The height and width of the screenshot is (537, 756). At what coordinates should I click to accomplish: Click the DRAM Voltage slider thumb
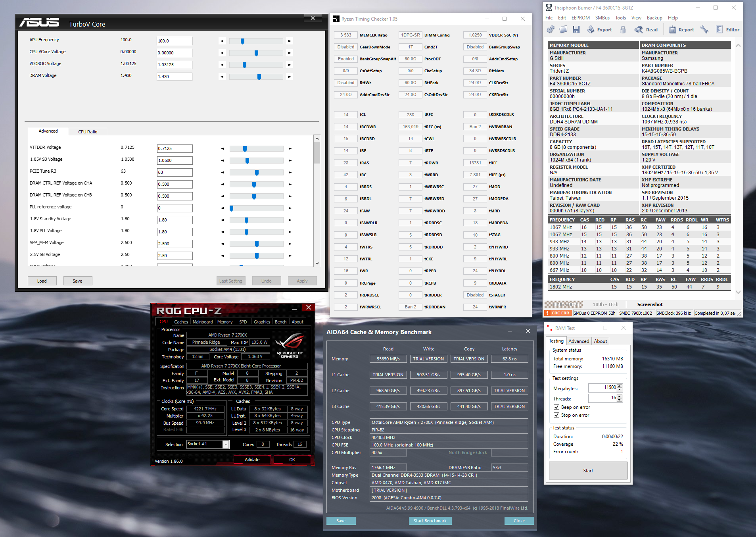[259, 77]
